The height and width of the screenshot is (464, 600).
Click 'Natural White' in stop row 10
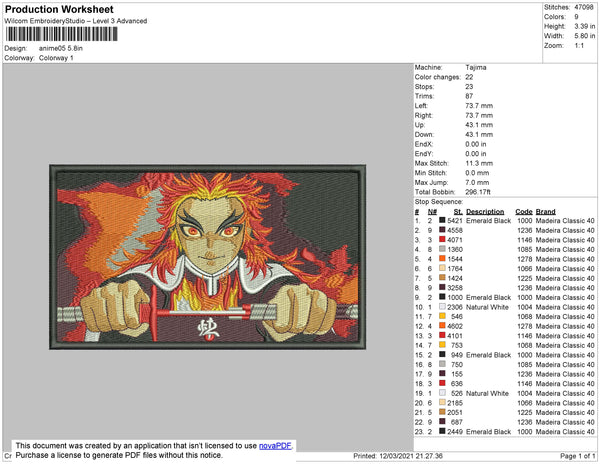[488, 307]
